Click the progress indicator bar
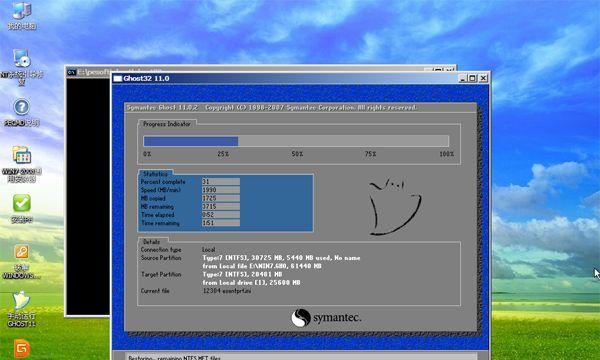 tap(296, 141)
